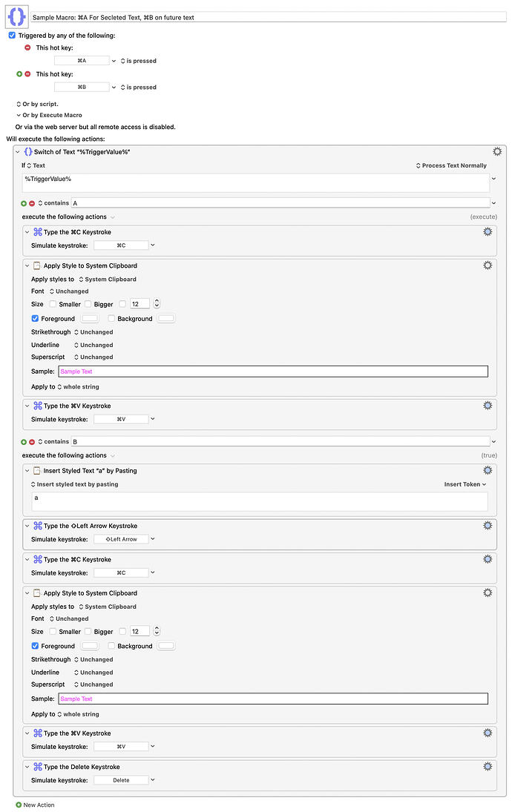Viewport: 512px width, 812px height.
Task: Click the macro curly-braces icon at top
Action: coord(16,16)
